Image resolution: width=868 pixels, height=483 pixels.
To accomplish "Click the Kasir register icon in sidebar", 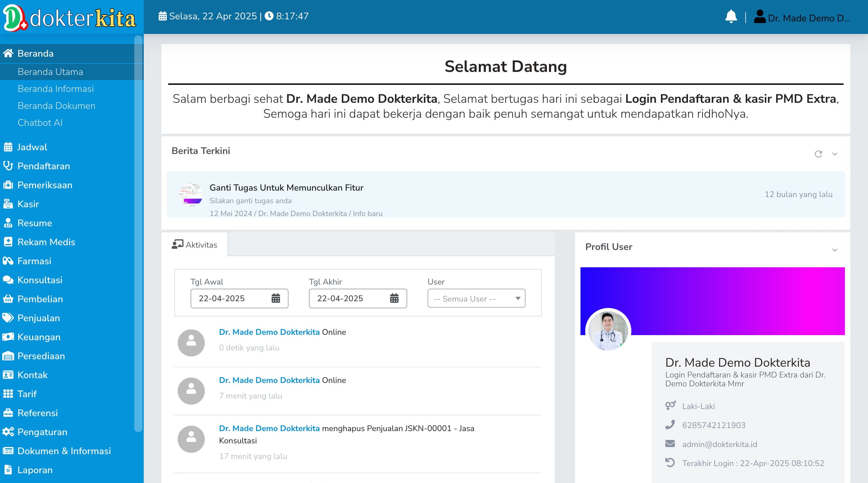I will click(8, 204).
